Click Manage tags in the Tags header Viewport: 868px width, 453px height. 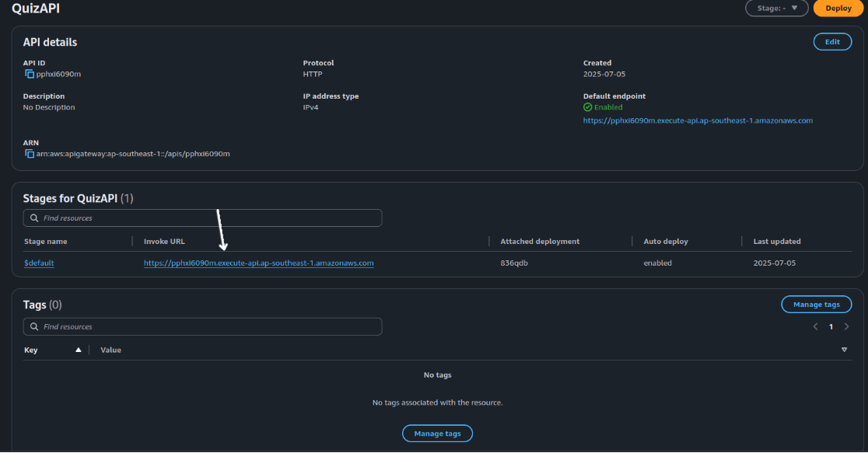816,305
